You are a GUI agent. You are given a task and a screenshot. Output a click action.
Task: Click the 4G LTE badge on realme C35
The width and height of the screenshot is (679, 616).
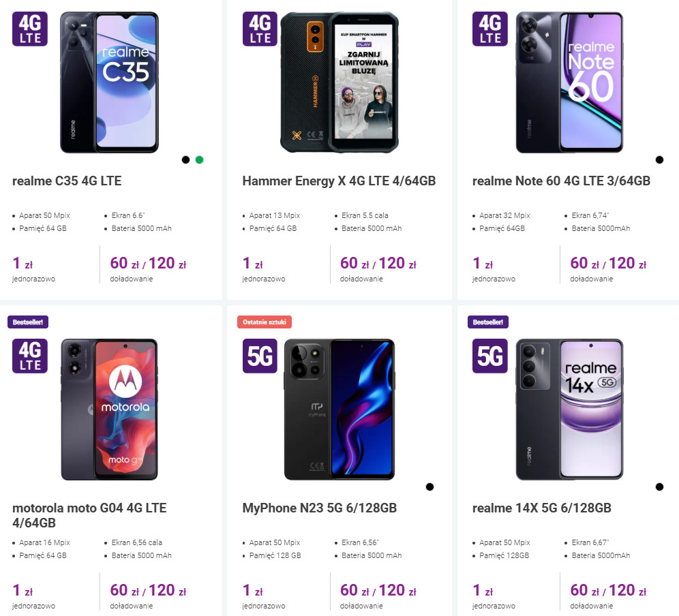(30, 29)
